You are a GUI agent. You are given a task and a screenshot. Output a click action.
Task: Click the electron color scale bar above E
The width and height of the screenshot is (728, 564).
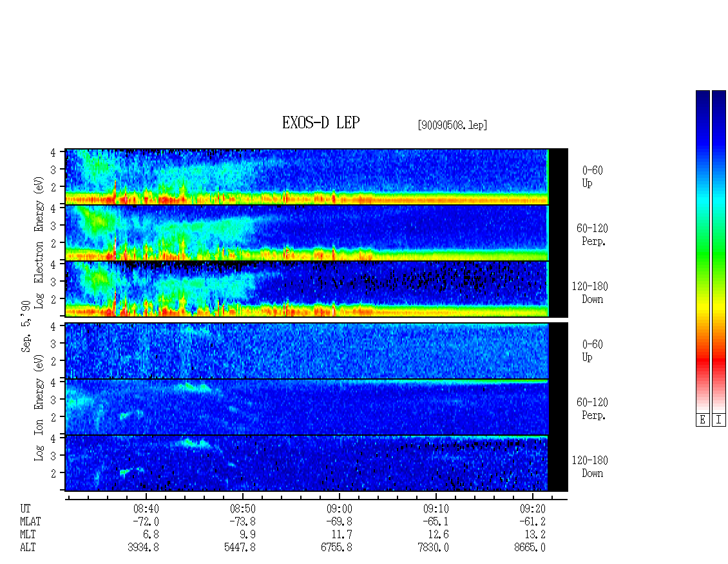click(702, 251)
